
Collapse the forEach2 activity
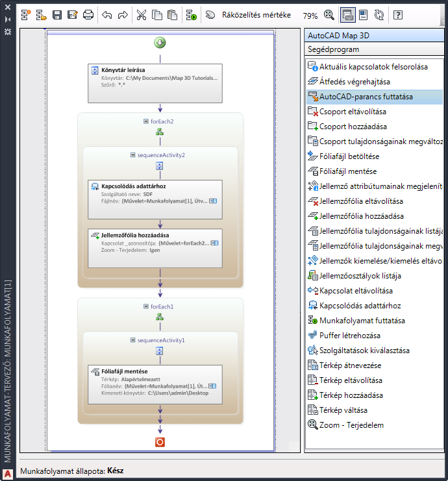point(146,121)
